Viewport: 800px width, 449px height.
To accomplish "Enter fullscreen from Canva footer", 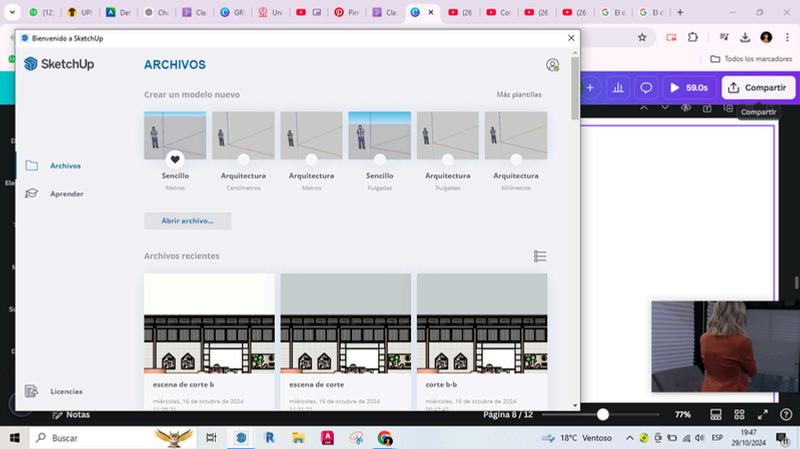I will [763, 415].
